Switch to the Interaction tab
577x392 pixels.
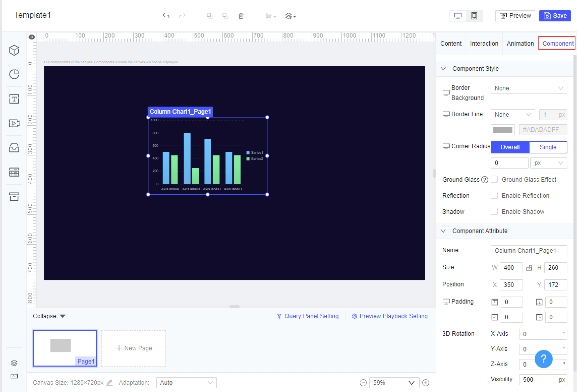tap(484, 43)
